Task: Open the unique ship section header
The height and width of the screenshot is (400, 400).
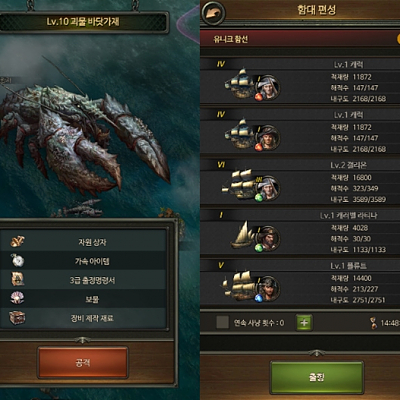Action: click(300, 39)
